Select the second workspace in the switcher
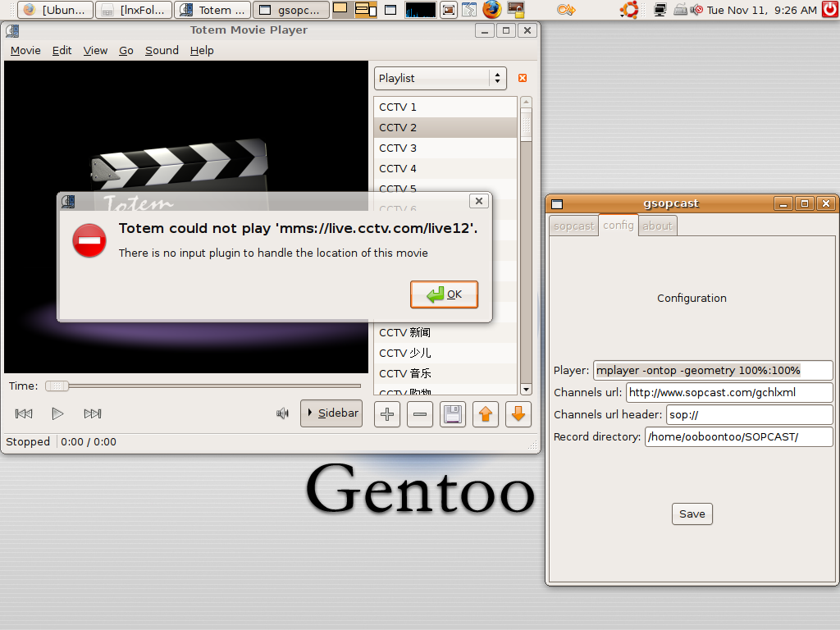Viewport: 840px width, 630px height. [366, 9]
